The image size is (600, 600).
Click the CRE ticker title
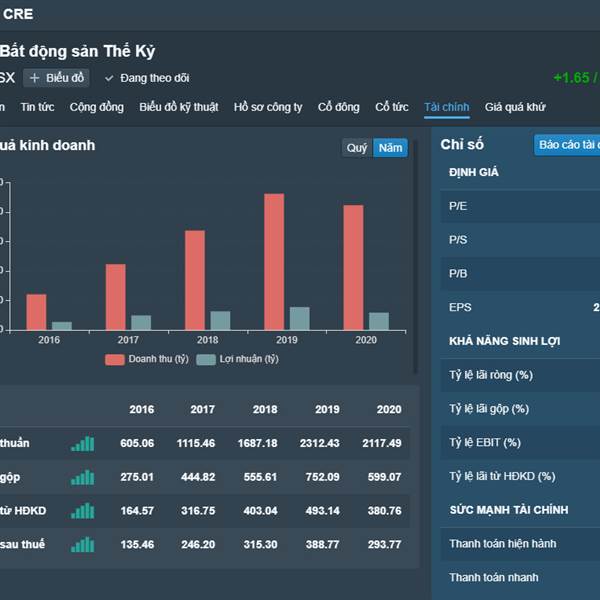tap(18, 14)
